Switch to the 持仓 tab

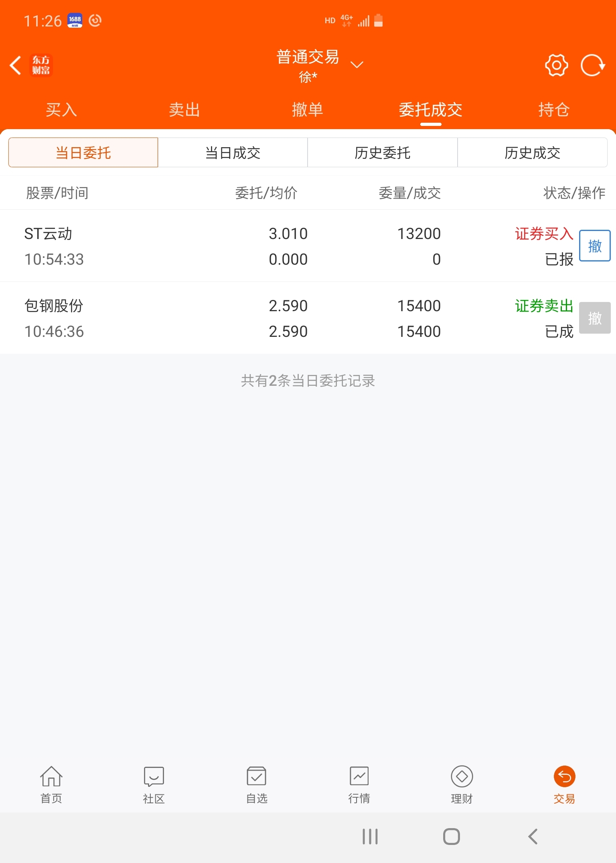554,109
